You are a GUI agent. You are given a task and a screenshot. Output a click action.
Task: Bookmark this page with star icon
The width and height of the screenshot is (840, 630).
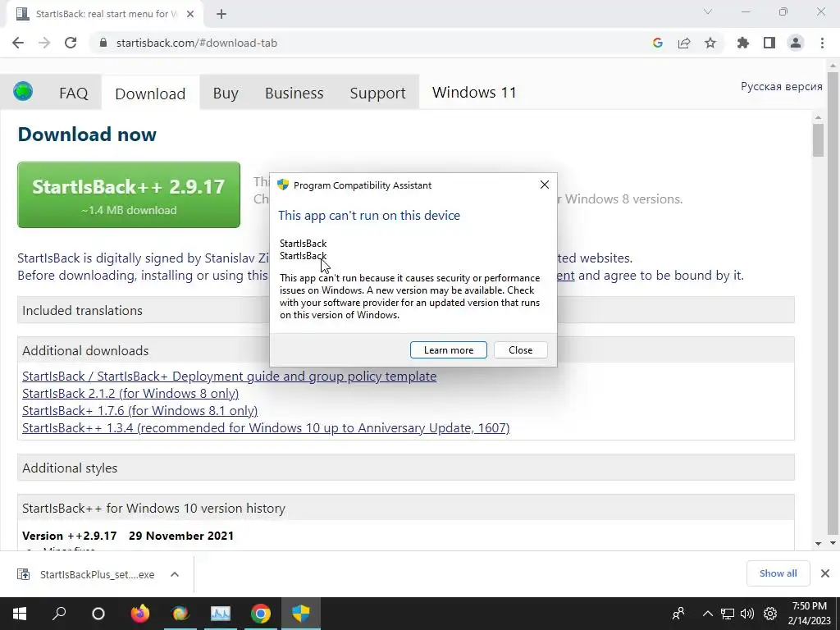710,43
